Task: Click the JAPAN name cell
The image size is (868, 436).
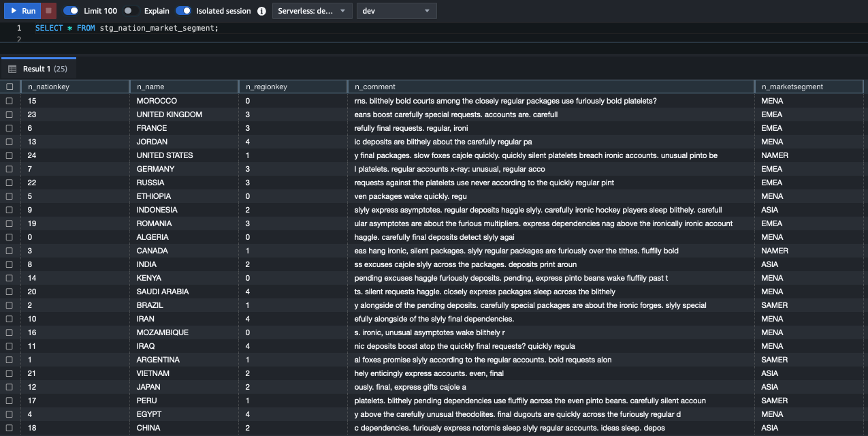Action: click(184, 387)
